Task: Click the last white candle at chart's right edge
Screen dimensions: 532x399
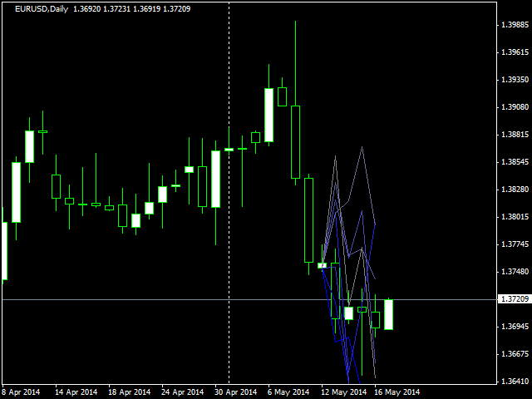Action: 388,314
